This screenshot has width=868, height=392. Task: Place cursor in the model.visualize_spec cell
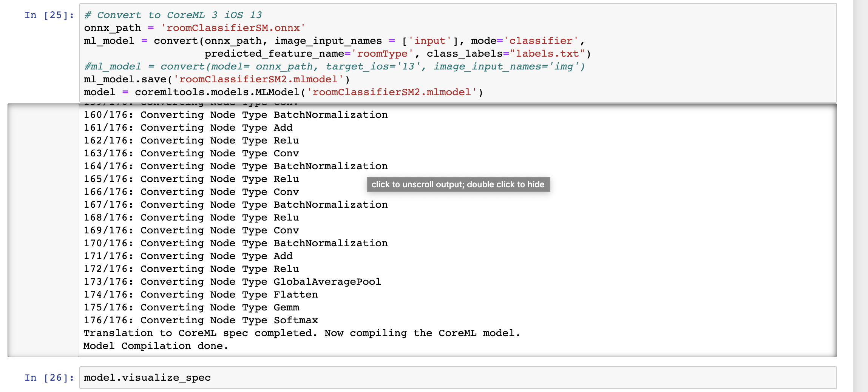147,378
